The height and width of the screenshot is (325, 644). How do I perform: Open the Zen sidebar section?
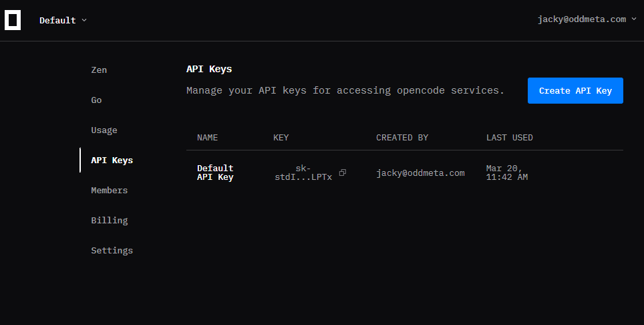pos(99,70)
